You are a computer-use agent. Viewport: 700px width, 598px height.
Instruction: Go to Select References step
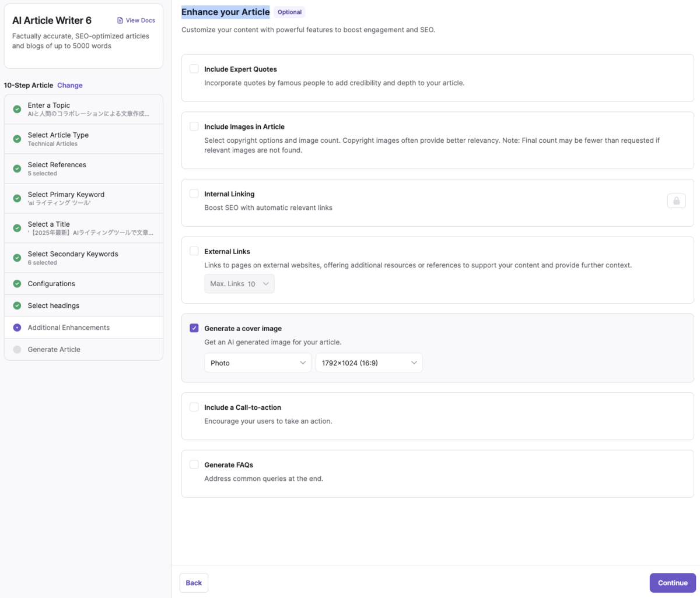pyautogui.click(x=83, y=168)
